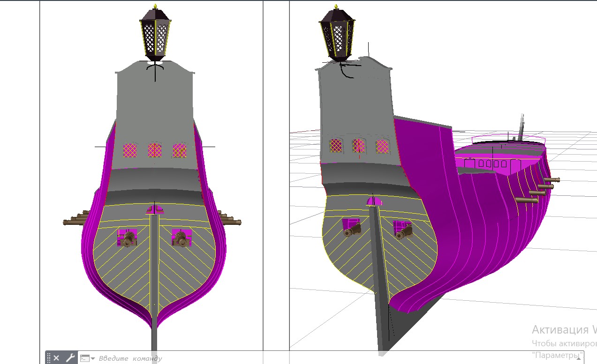Screen dimensions: 597x364
Task: Select the lantern in the left viewport
Action: point(156,35)
